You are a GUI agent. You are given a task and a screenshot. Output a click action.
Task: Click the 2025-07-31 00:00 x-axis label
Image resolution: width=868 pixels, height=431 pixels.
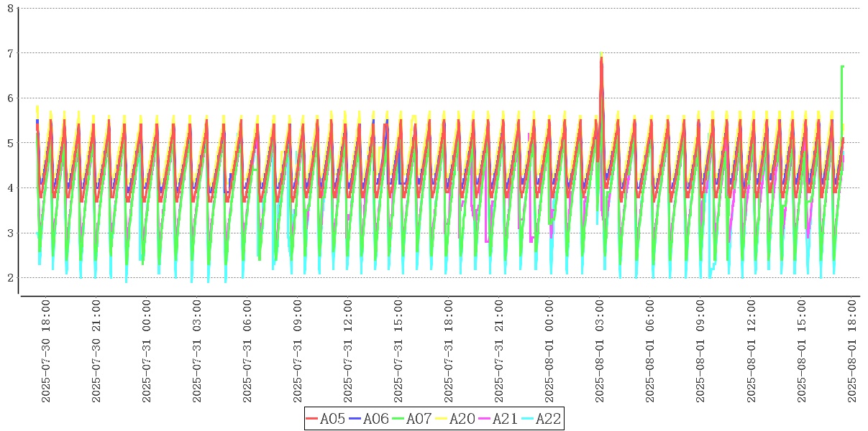pos(147,351)
